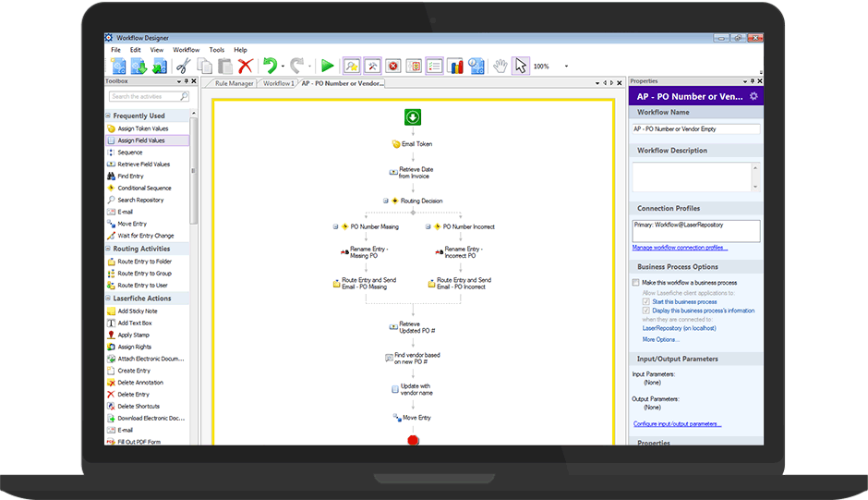Image resolution: width=868 pixels, height=500 pixels.
Task: Open the Help menu
Action: 240,50
